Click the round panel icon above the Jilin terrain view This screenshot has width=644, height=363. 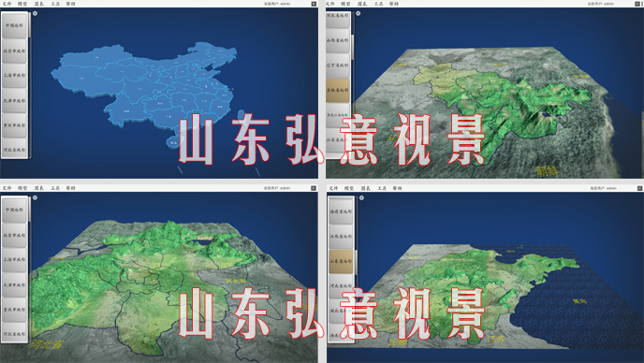(359, 13)
